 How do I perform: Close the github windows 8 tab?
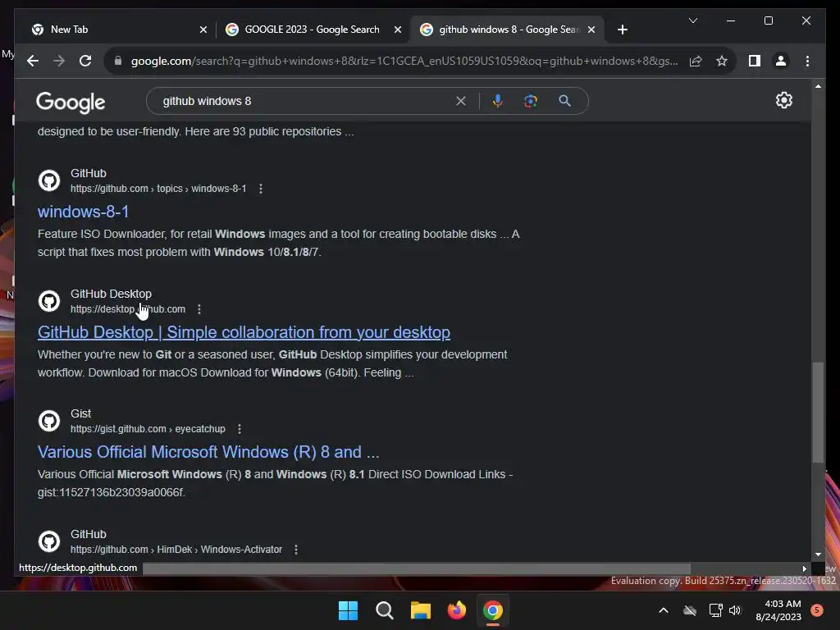pos(591,30)
